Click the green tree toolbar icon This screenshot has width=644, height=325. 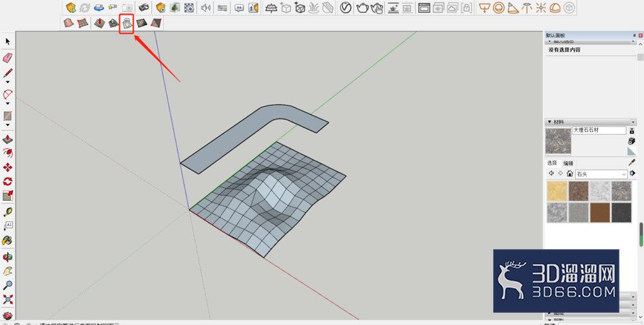pos(175,7)
